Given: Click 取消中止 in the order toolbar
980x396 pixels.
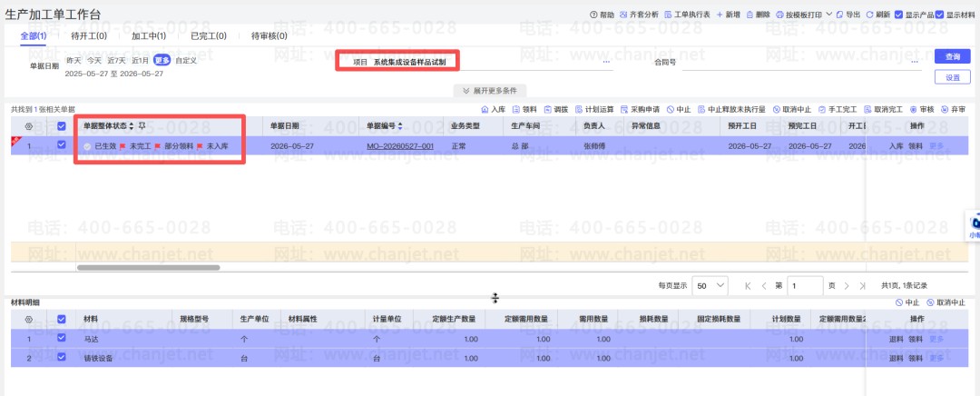Looking at the screenshot, I should [792, 109].
